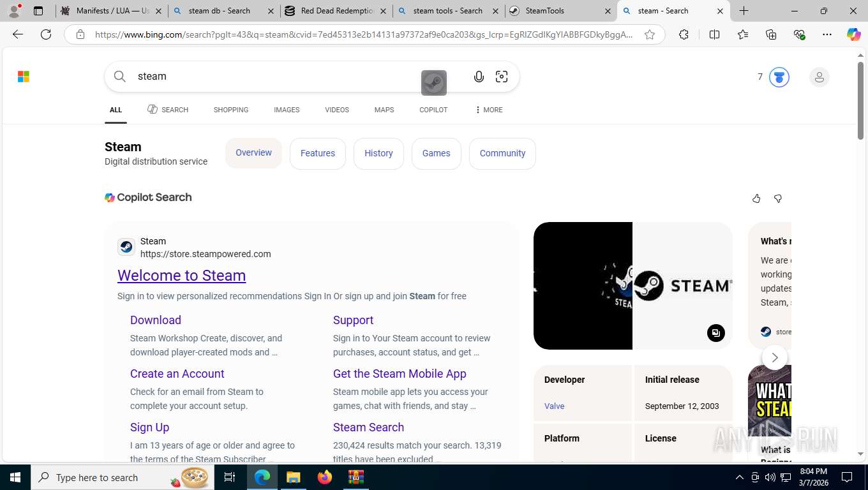Advance the carousel with next arrow

pyautogui.click(x=775, y=357)
